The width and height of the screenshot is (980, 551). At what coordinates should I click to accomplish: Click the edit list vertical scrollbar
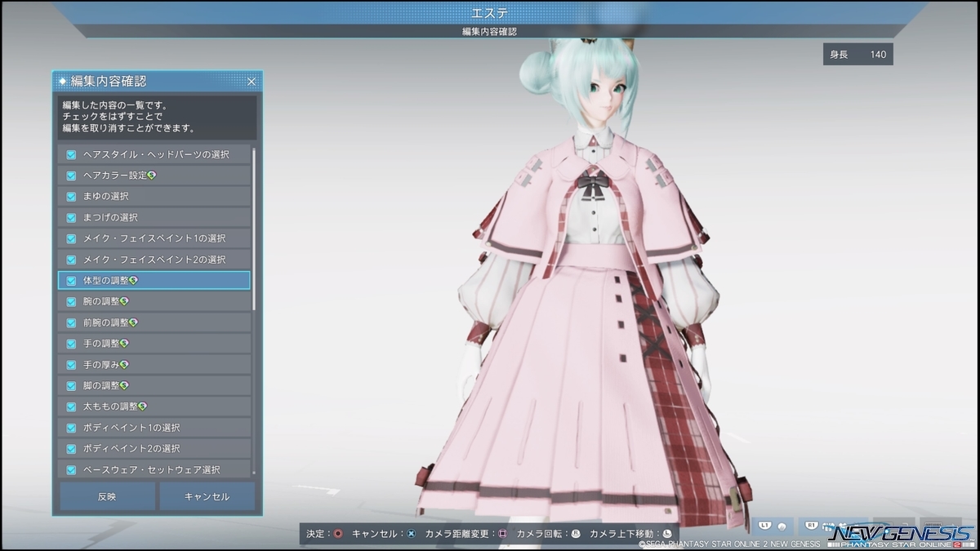pos(254,229)
